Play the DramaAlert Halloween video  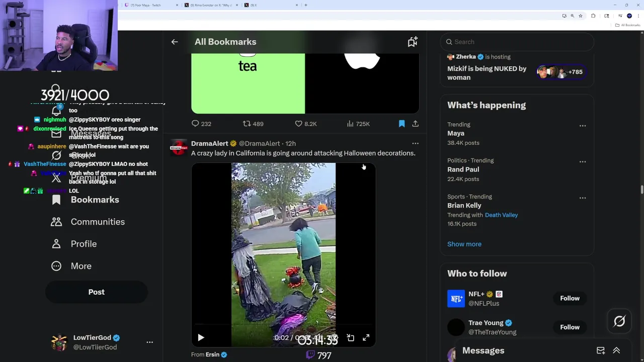point(201,338)
